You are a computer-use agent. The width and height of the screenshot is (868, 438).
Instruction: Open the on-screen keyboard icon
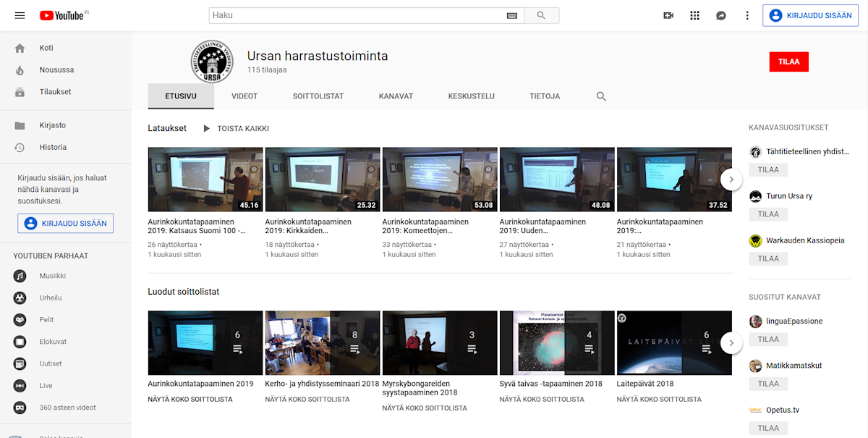tap(512, 15)
